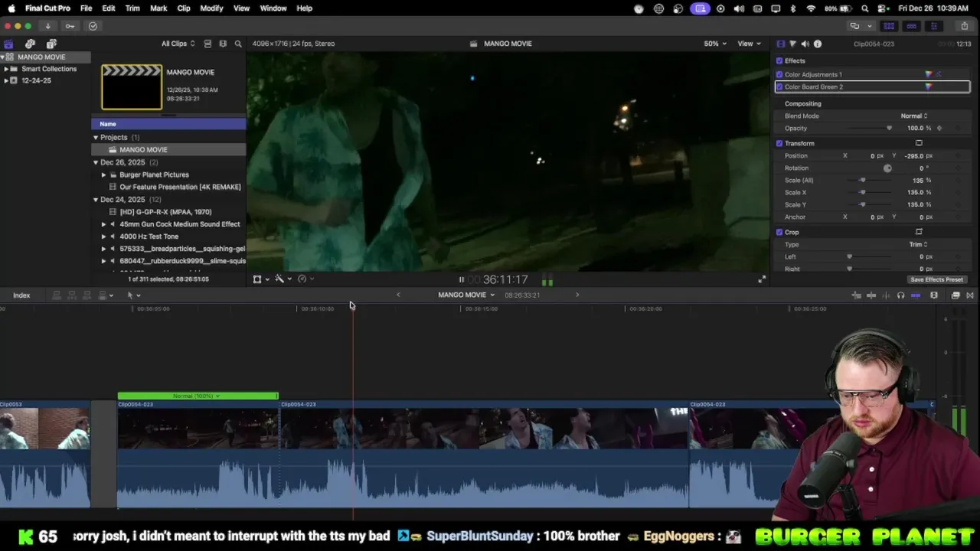980x551 pixels.
Task: Open the Info inspector icon
Action: pos(818,44)
